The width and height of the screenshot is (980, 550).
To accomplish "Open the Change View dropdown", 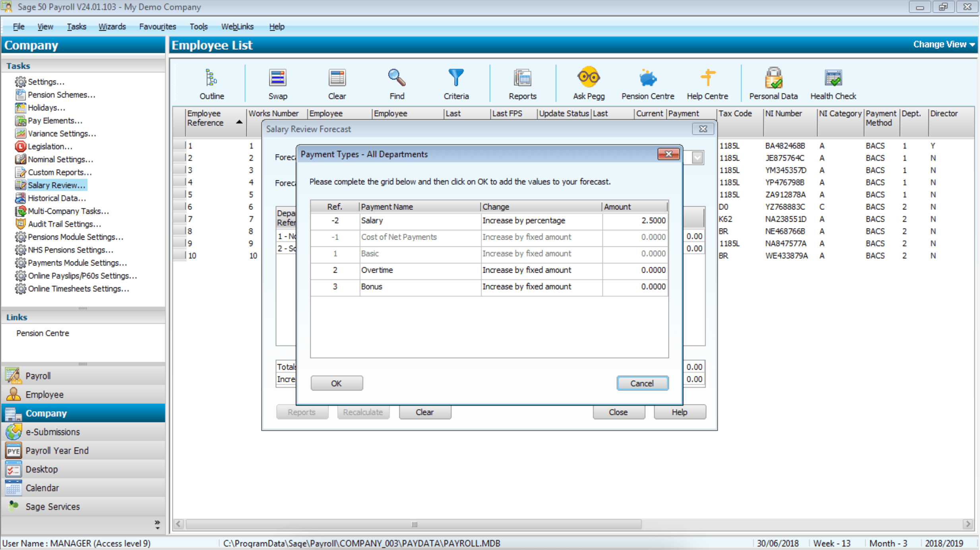I will 944,45.
